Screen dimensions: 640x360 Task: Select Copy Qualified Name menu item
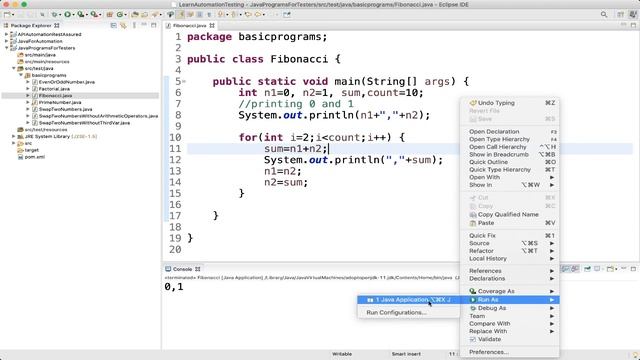(510, 214)
